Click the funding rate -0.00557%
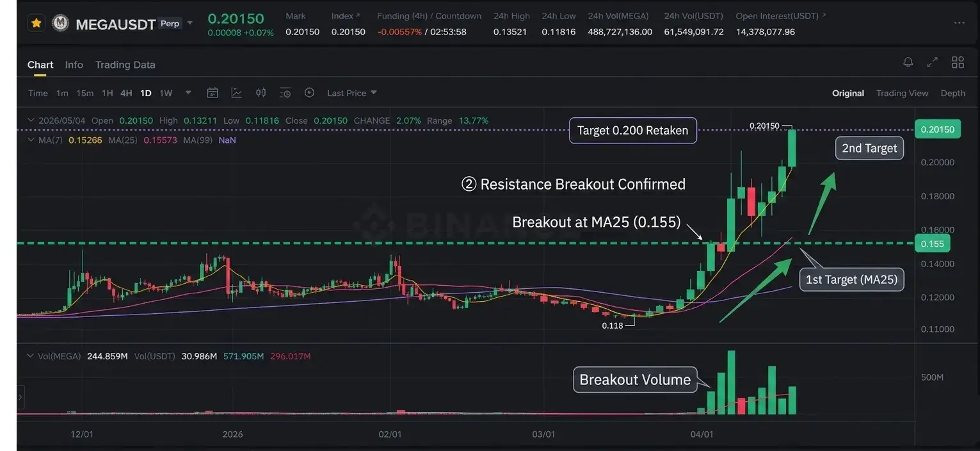Image resolution: width=980 pixels, height=451 pixels. click(x=399, y=31)
